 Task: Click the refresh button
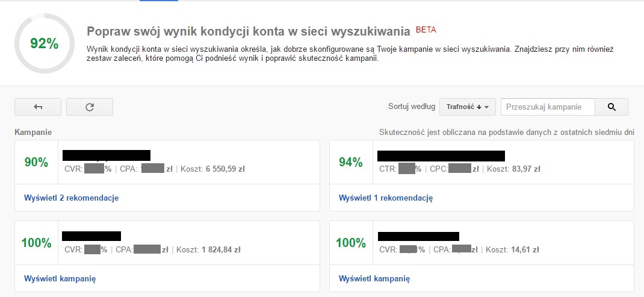(90, 107)
